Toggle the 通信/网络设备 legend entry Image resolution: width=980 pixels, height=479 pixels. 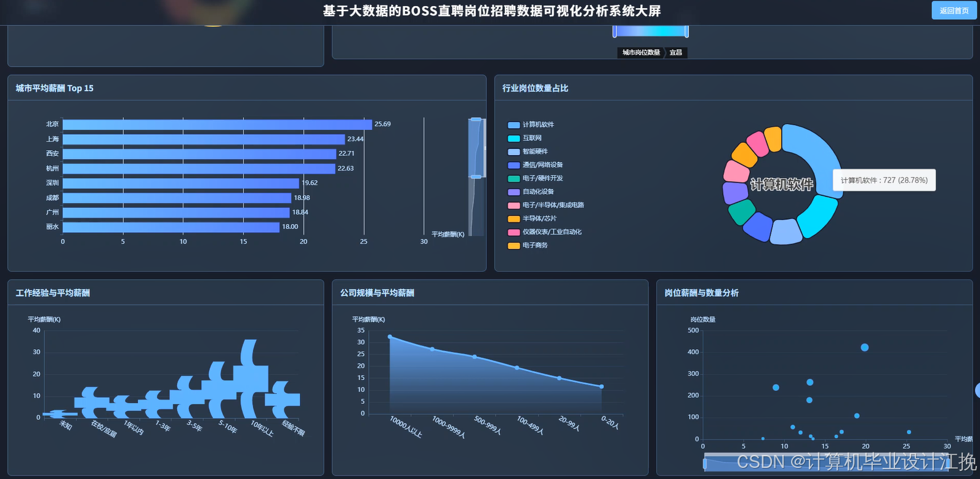535,165
